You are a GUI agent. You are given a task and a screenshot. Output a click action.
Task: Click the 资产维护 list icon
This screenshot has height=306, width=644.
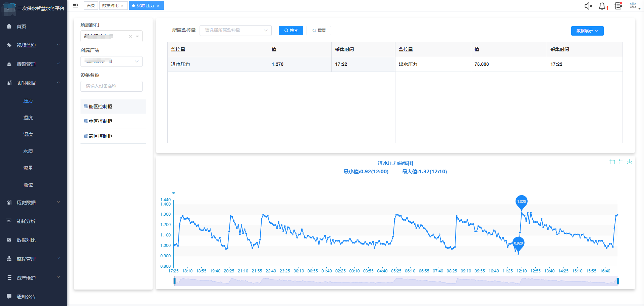tap(9, 277)
